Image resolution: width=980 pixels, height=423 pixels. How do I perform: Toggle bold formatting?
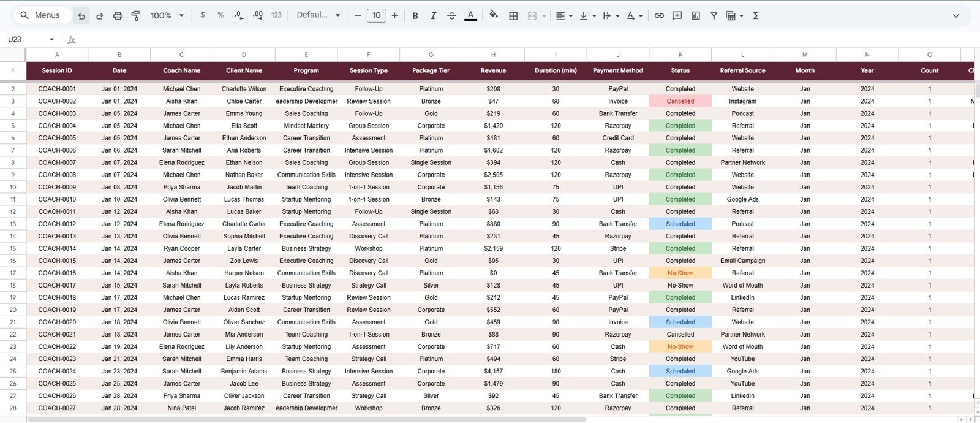(415, 15)
